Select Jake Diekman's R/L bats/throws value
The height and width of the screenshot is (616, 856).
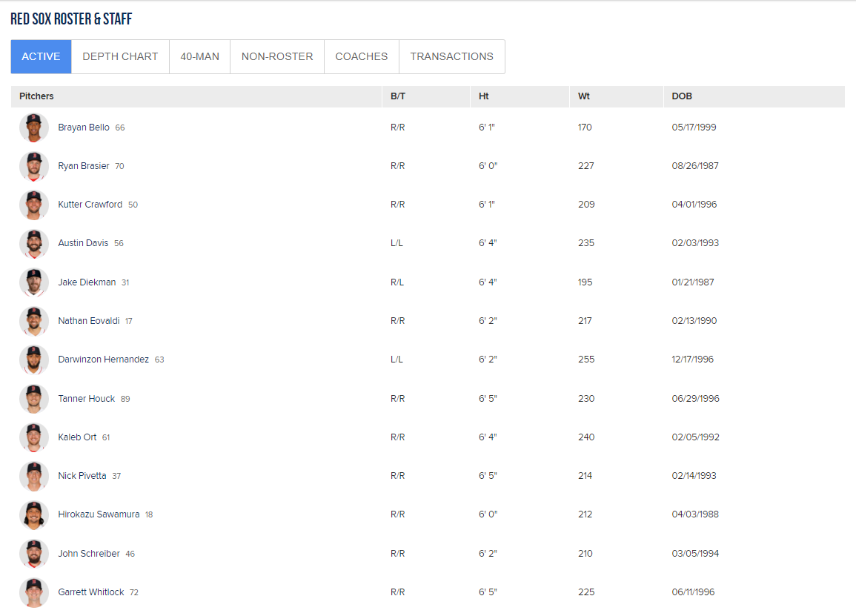397,282
